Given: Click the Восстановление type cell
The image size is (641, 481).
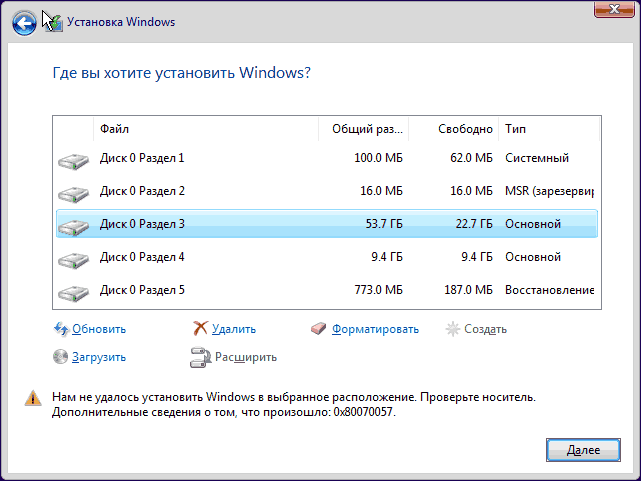Looking at the screenshot, I should point(549,290).
